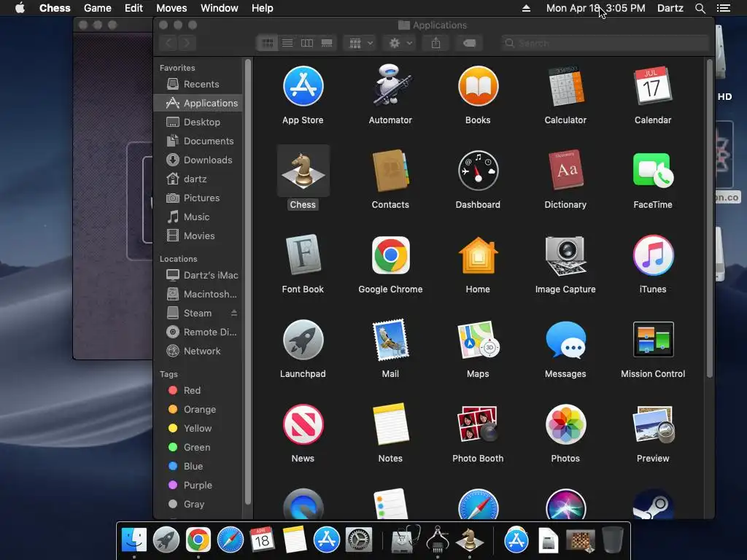Open the Dictionary app icon
The width and height of the screenshot is (747, 560).
pyautogui.click(x=565, y=171)
